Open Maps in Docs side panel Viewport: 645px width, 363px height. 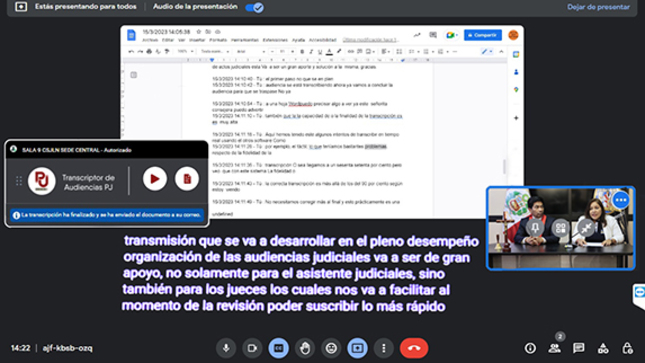coord(516,90)
